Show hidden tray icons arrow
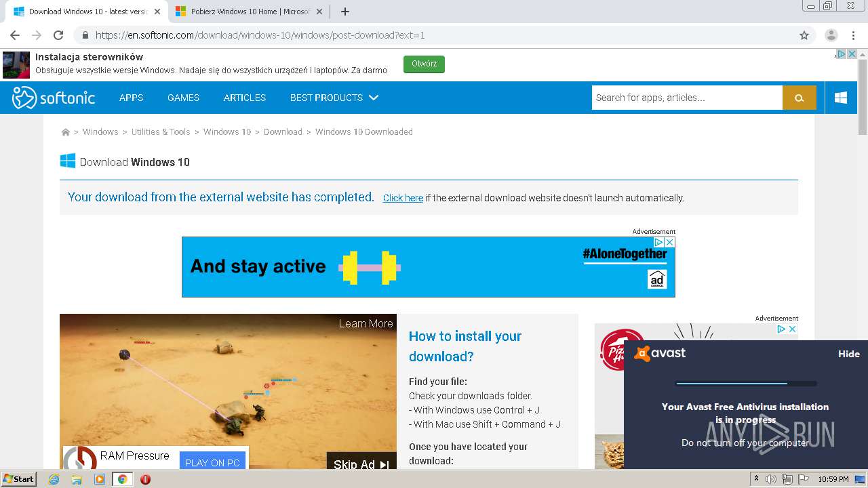 757,479
